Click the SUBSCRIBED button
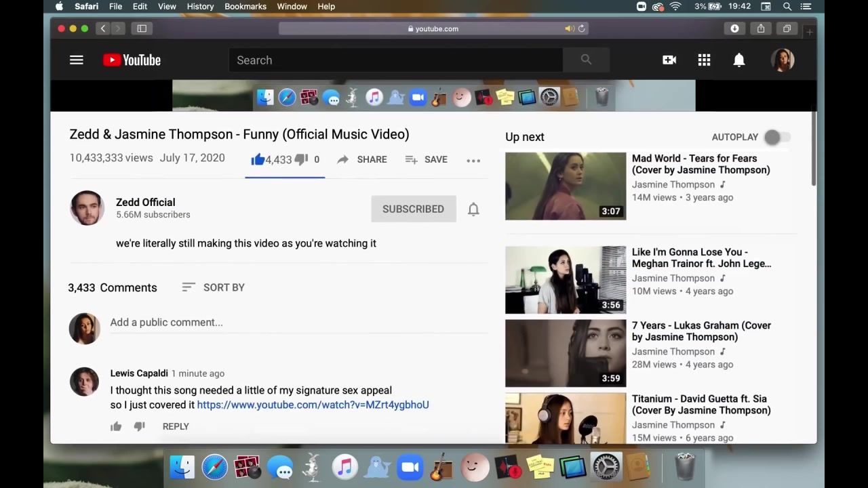 413,209
